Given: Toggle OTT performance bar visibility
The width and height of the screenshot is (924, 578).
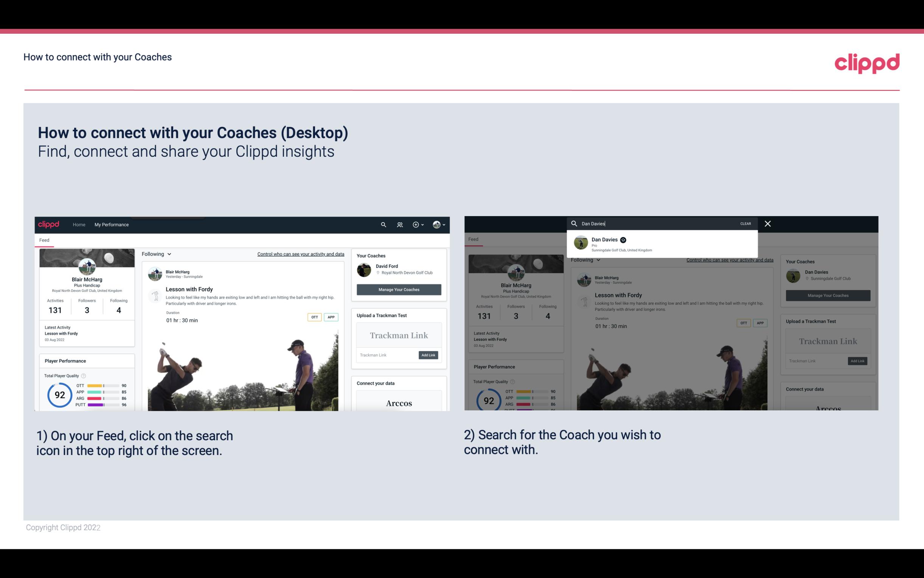Looking at the screenshot, I should click(x=103, y=386).
